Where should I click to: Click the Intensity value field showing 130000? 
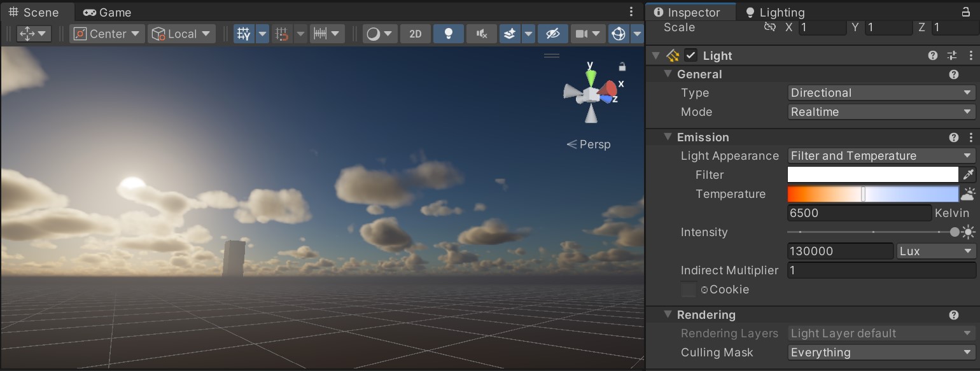pyautogui.click(x=840, y=251)
